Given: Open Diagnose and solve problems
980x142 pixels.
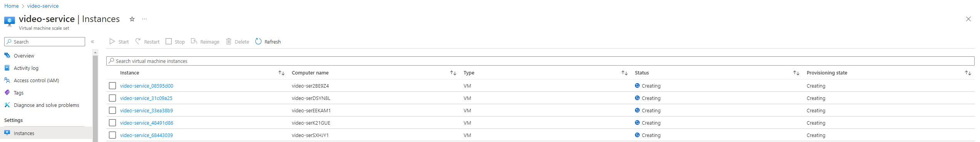Looking at the screenshot, I should 46,105.
